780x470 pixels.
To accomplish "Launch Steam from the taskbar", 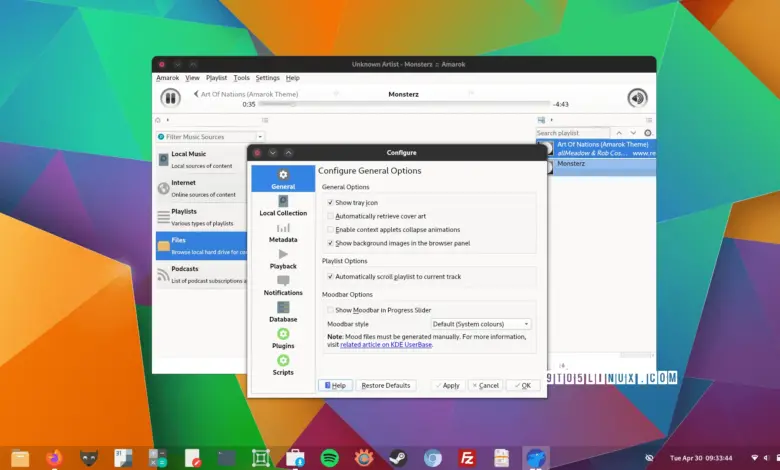I will pyautogui.click(x=398, y=458).
